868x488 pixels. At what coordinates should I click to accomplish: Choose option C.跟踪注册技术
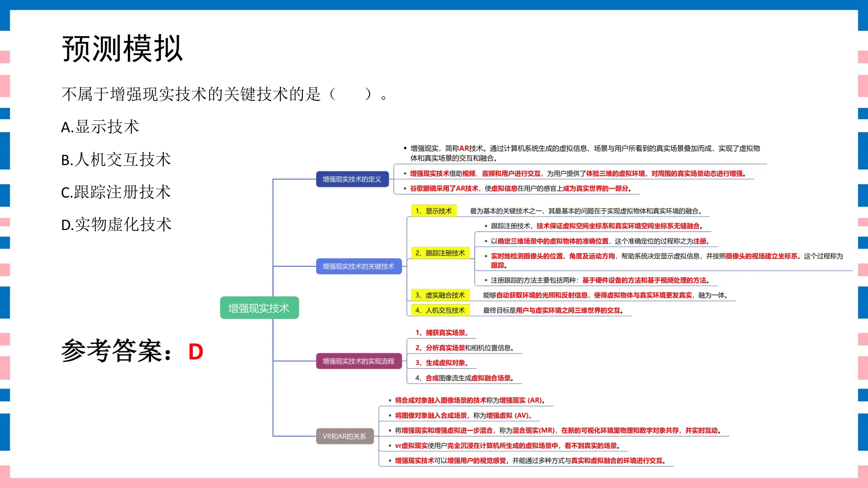tap(116, 192)
